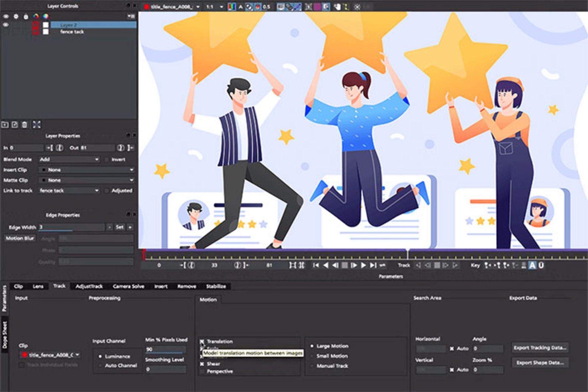Open the Blend Mode dropdown
Viewport: 588px width, 392px height.
pyautogui.click(x=69, y=159)
